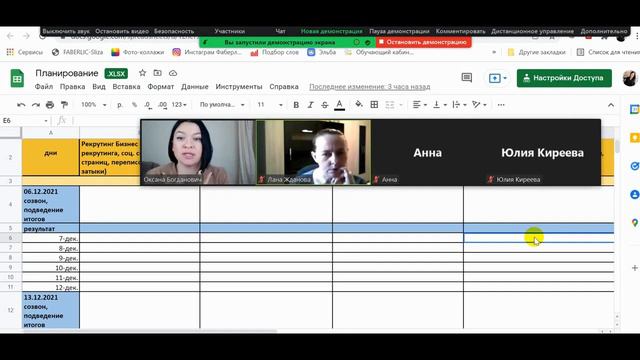Open Участники in Zoom toolbar

[229, 31]
